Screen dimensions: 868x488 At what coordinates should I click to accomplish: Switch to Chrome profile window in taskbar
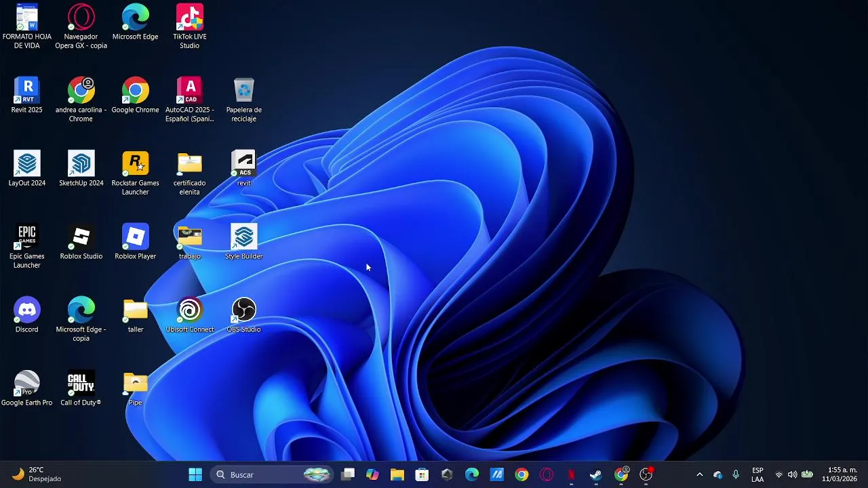click(x=621, y=474)
